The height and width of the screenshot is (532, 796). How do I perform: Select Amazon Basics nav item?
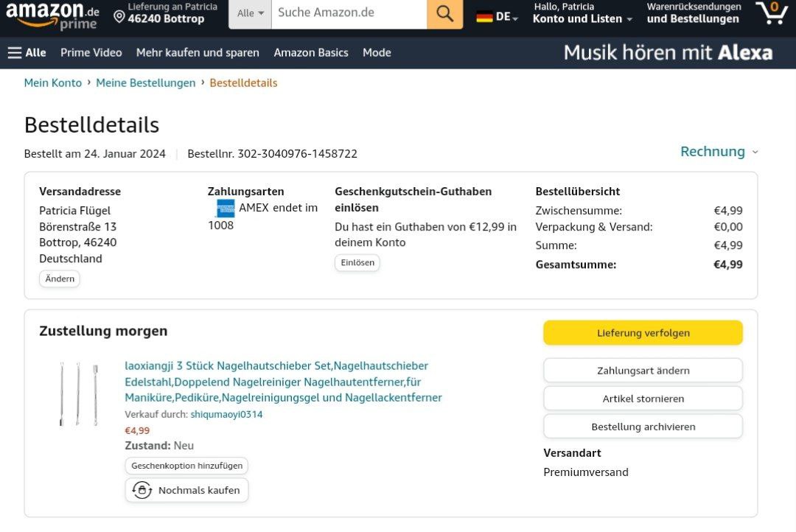coord(311,52)
